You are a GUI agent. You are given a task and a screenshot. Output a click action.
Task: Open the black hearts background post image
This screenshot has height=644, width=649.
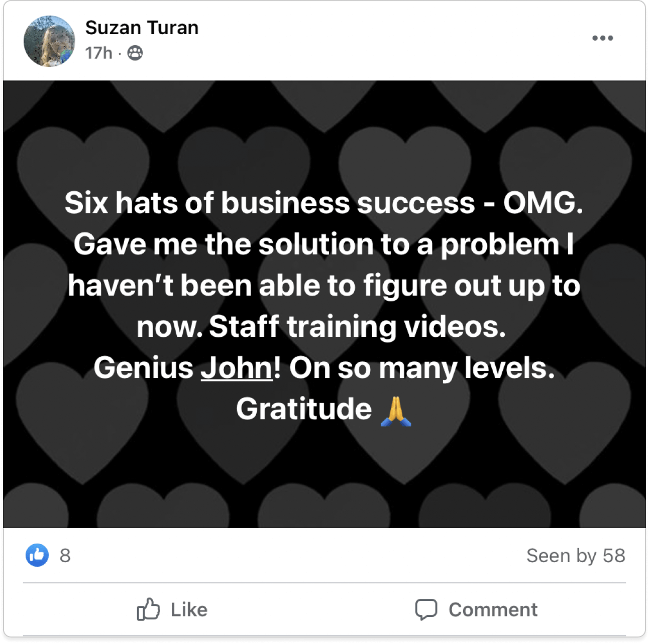(324, 304)
